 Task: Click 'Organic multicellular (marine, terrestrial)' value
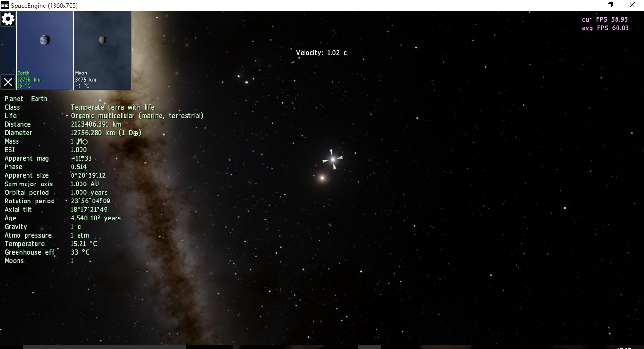(x=137, y=116)
